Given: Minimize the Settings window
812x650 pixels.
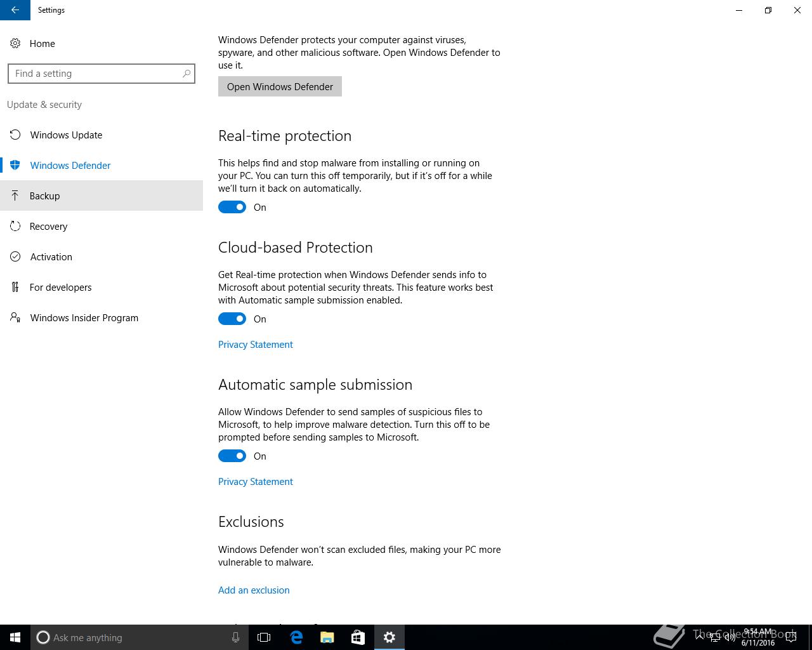Looking at the screenshot, I should point(739,10).
